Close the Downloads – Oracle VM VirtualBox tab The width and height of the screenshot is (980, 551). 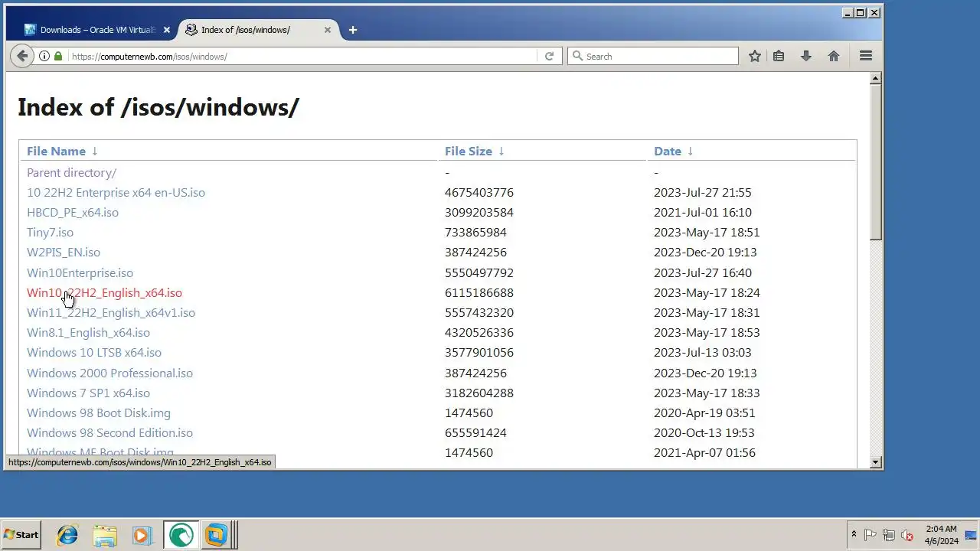[167, 30]
